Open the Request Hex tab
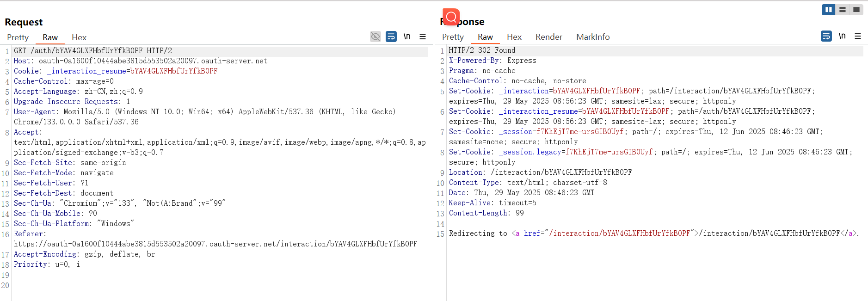 [79, 37]
